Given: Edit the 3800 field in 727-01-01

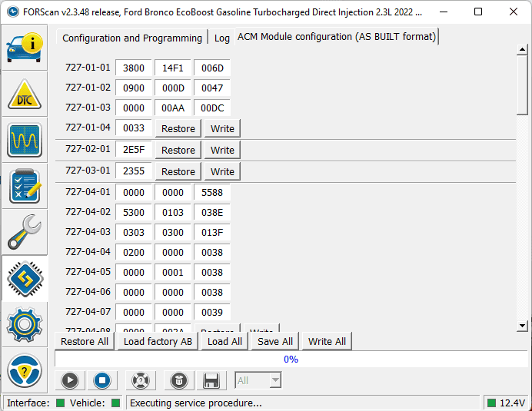Looking at the screenshot, I should [134, 68].
